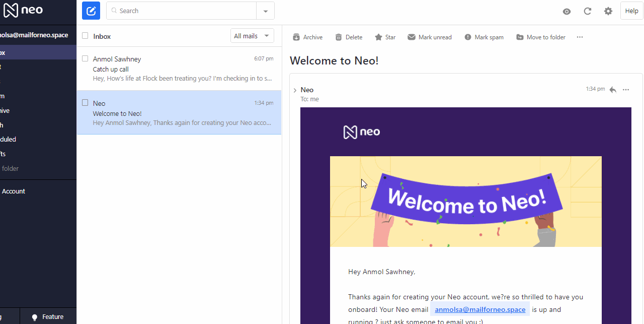This screenshot has width=644, height=324.
Task: Delete the open email with trash icon
Action: click(x=349, y=37)
